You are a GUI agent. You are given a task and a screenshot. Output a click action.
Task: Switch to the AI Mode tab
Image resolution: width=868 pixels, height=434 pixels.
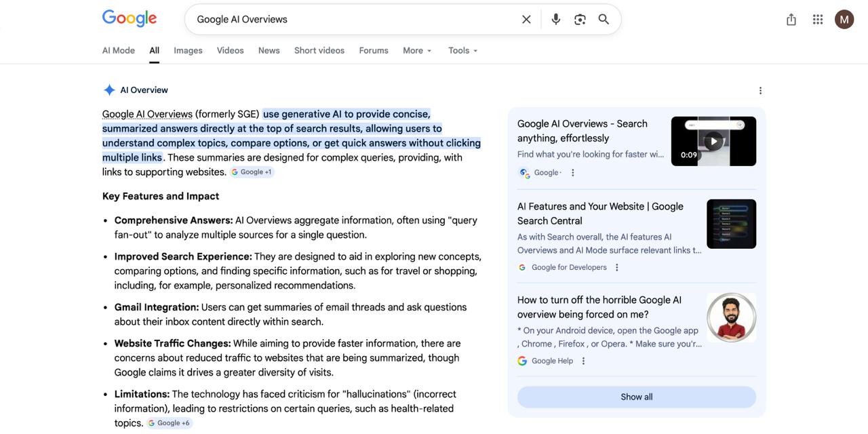119,51
